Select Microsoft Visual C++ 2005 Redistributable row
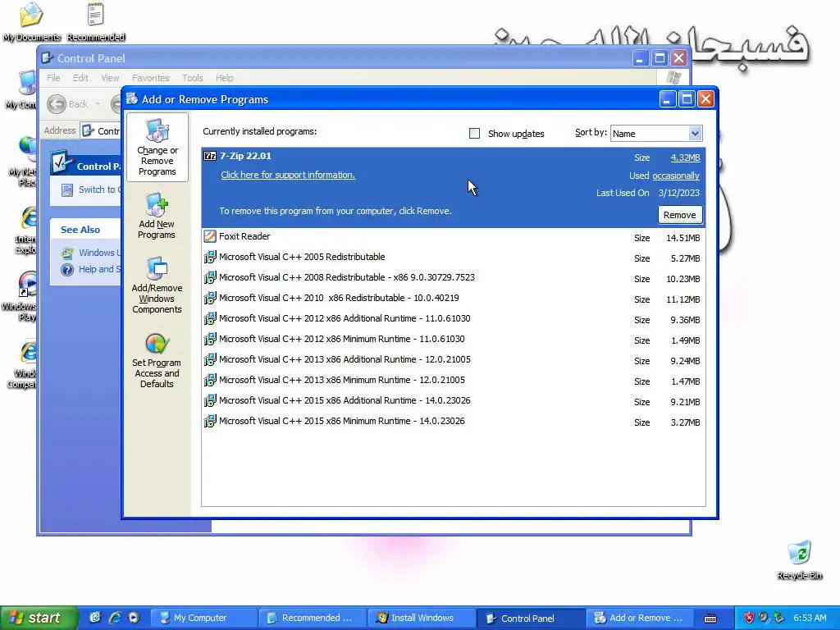 coord(453,257)
